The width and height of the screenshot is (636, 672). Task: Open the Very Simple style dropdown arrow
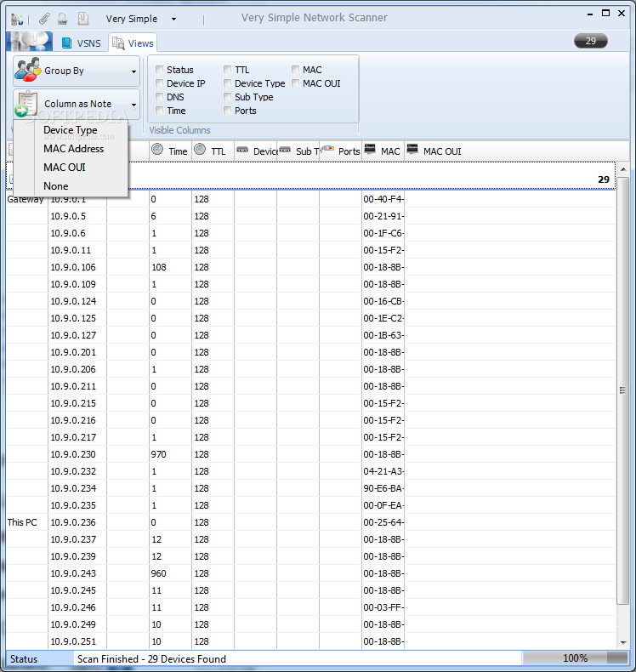coord(173,19)
